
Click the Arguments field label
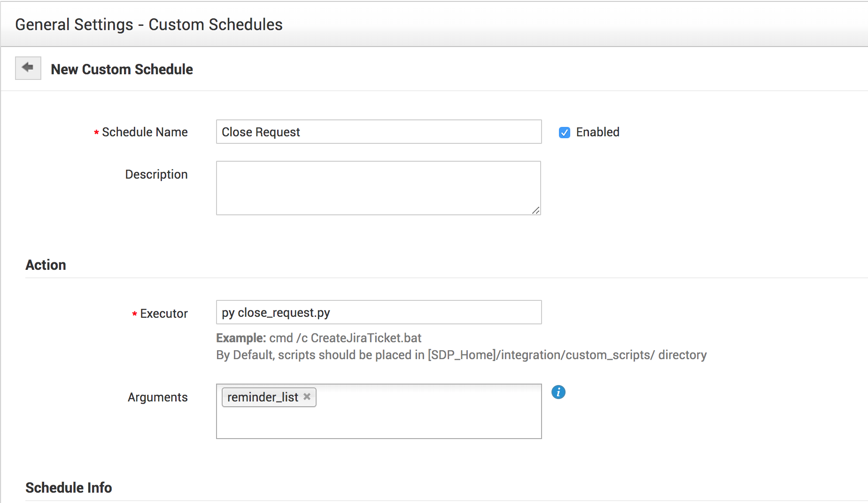157,397
